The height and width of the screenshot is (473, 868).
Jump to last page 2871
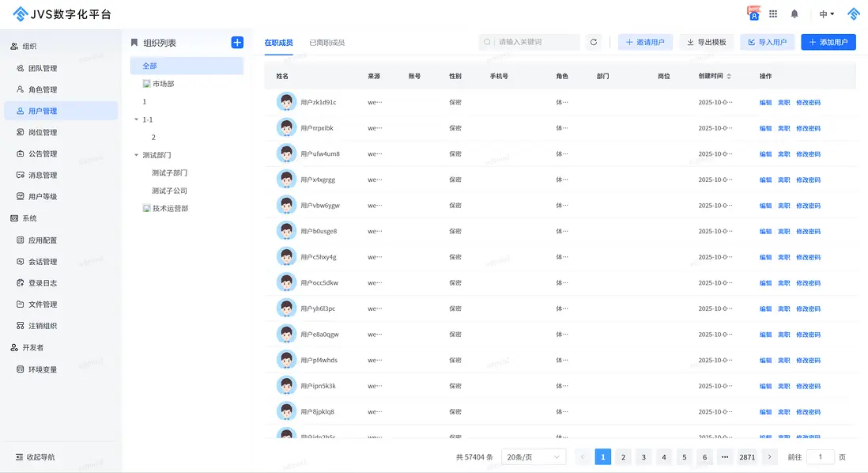click(747, 457)
